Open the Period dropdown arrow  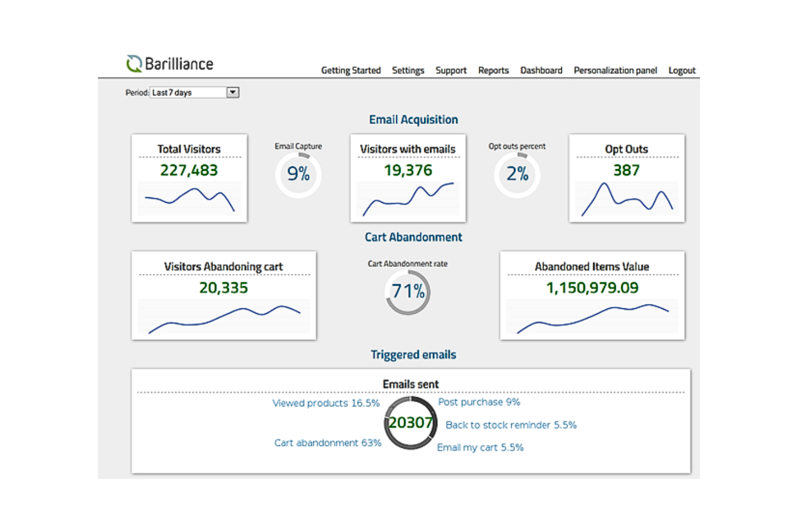232,92
